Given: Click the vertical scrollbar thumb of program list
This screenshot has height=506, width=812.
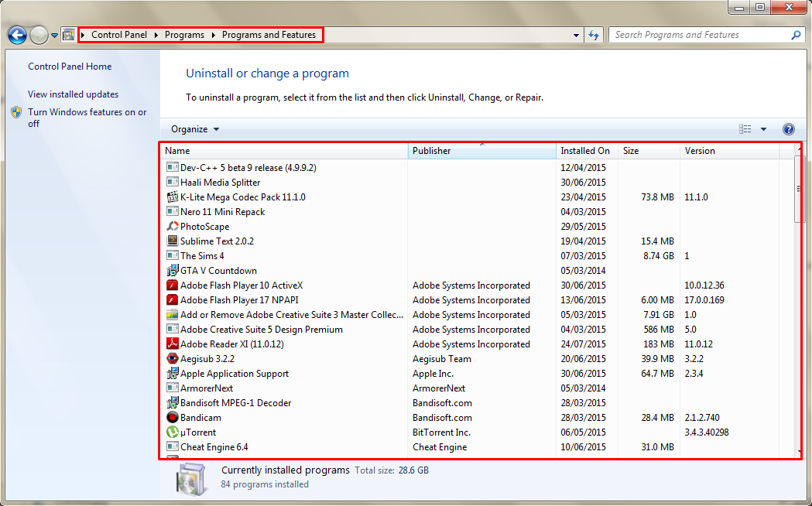Looking at the screenshot, I should click(x=798, y=189).
